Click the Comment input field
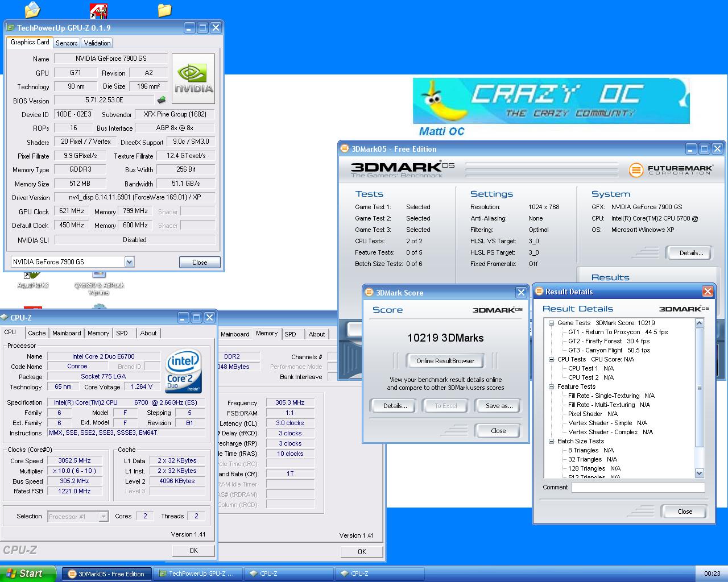This screenshot has width=728, height=582. [x=638, y=487]
